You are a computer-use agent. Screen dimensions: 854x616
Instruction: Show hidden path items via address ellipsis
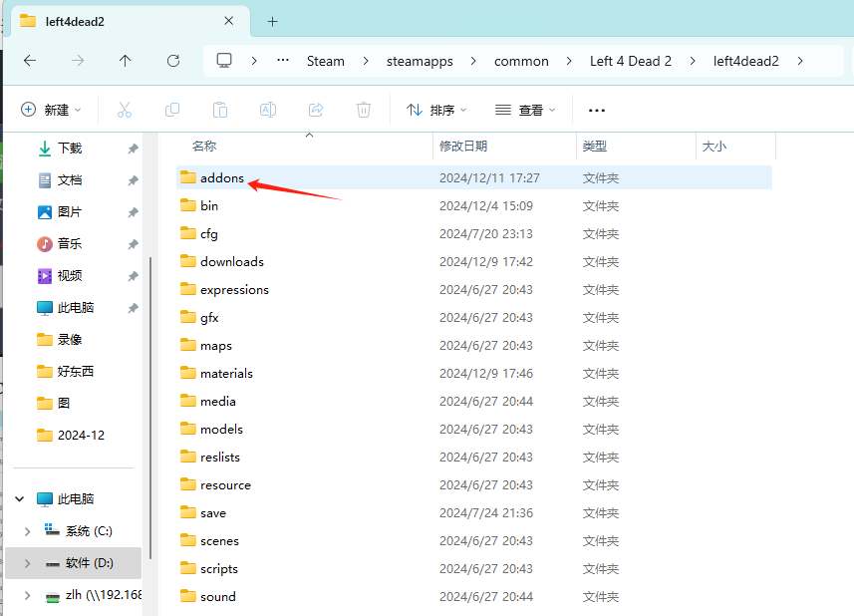pos(283,61)
